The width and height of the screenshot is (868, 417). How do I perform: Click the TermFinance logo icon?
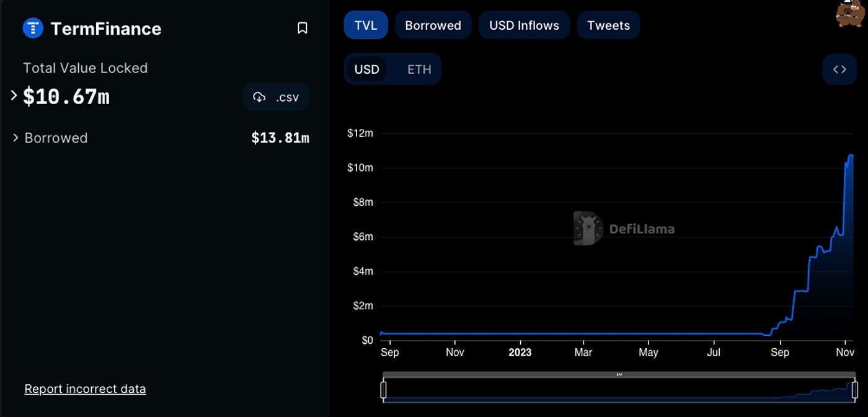tap(33, 28)
